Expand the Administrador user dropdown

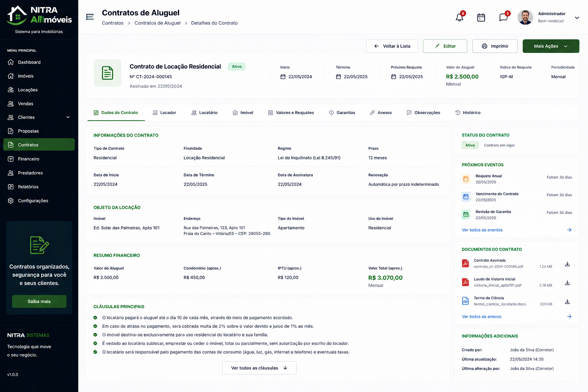[577, 18]
